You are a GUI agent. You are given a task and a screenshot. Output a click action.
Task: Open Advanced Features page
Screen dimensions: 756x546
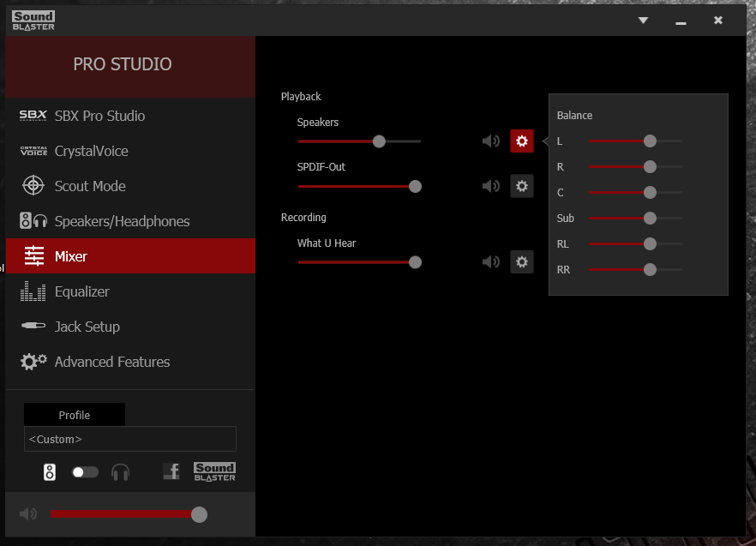click(130, 362)
